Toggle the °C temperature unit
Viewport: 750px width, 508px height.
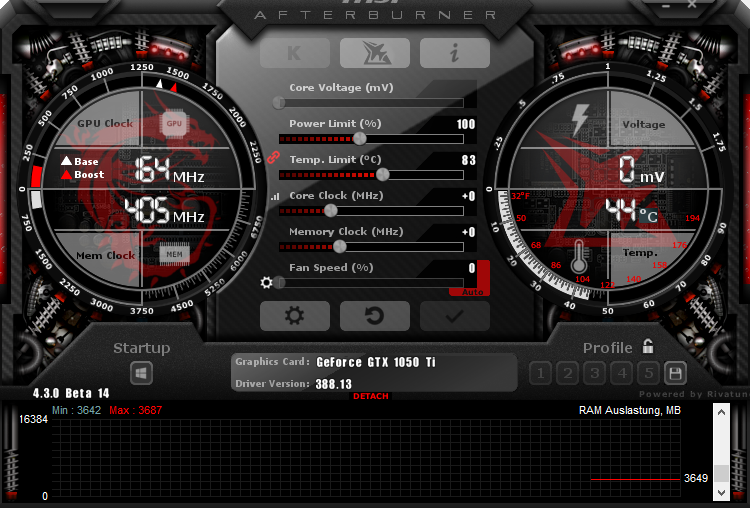point(649,216)
